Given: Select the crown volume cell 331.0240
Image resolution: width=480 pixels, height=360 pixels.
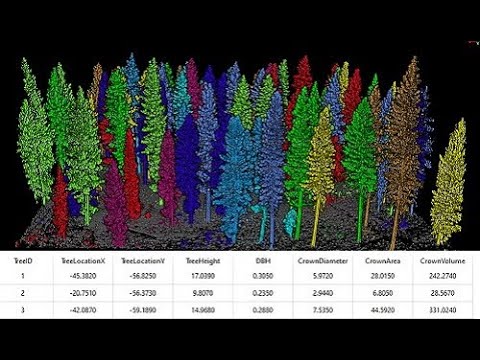Looking at the screenshot, I should (x=442, y=310).
